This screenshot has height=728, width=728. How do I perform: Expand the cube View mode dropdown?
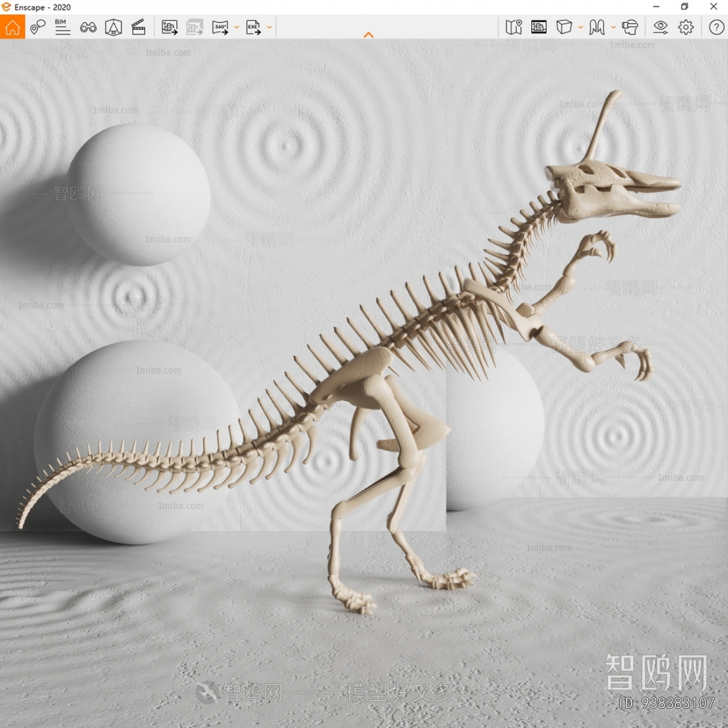[x=580, y=28]
